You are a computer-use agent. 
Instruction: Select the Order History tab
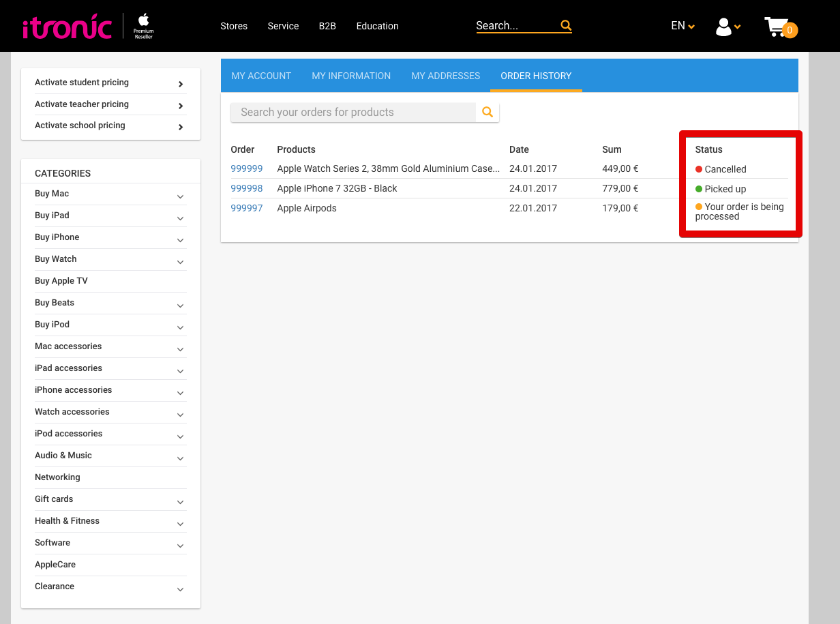(x=536, y=76)
